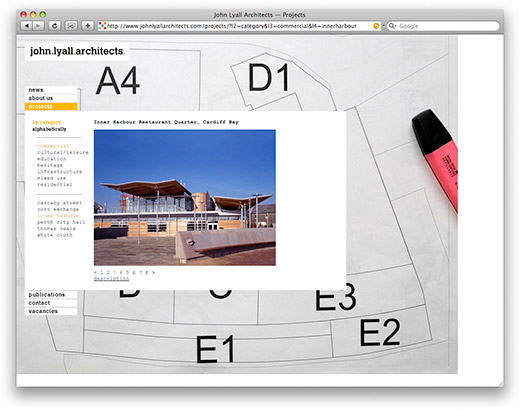This screenshot has height=410, width=520.
Task: Sort projects alphabetically
Action: 49,129
